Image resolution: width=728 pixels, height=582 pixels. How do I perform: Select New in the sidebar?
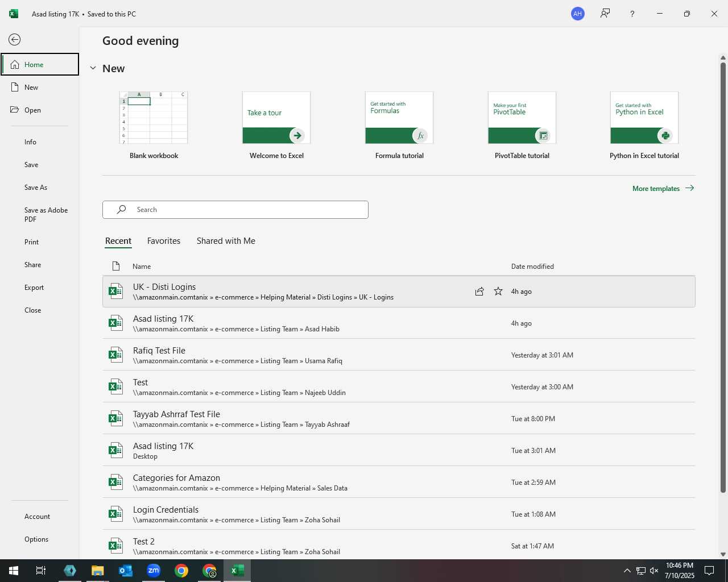click(x=40, y=87)
